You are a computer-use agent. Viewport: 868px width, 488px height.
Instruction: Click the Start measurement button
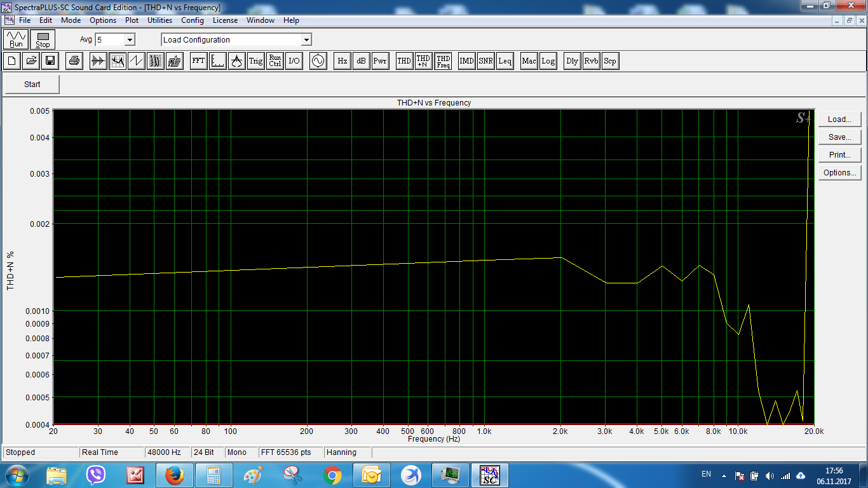(x=32, y=84)
